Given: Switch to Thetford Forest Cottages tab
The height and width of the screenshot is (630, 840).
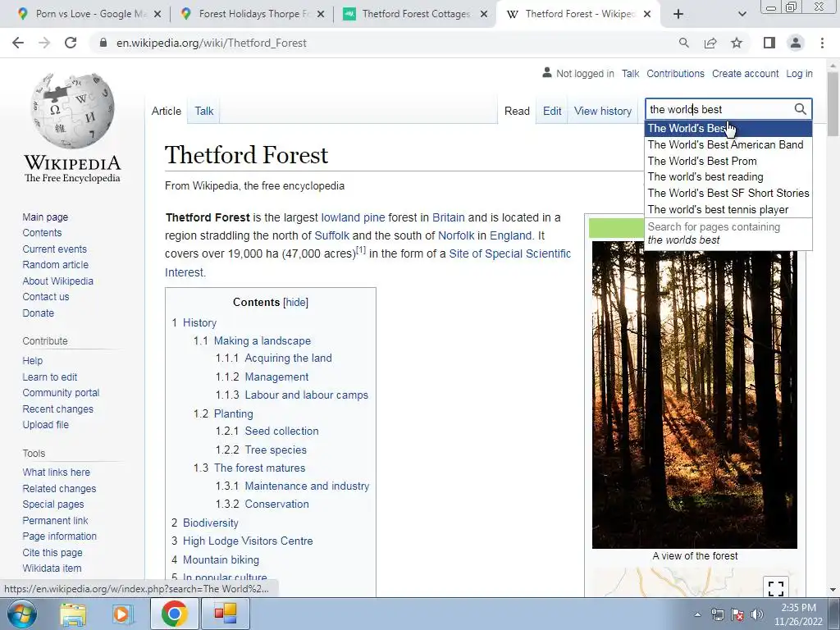Looking at the screenshot, I should tap(415, 14).
